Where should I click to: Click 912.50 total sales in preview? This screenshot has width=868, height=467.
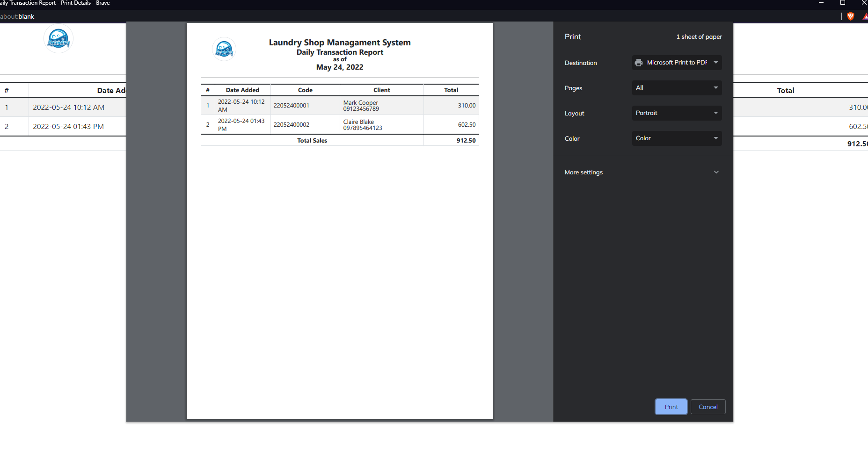(x=466, y=141)
